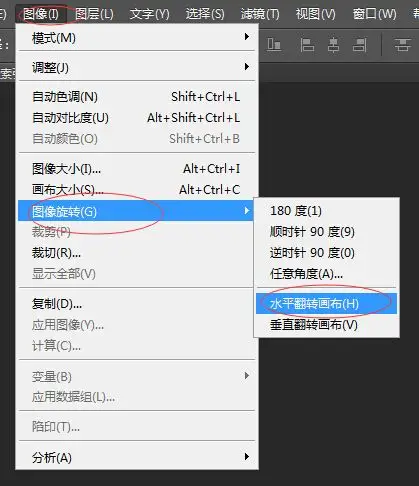Screen dimensions: 419x486
Task: Click the align bottom edges icon
Action: pyautogui.click(x=274, y=44)
